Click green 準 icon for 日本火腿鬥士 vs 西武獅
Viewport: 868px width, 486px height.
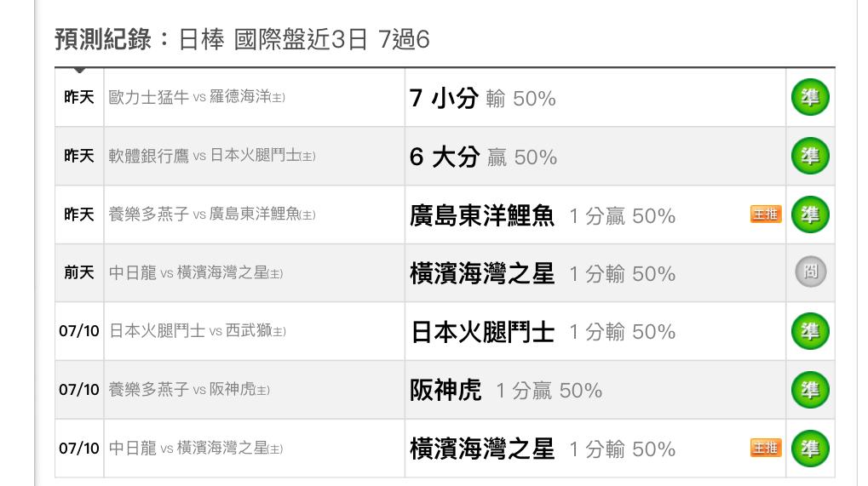tap(810, 331)
